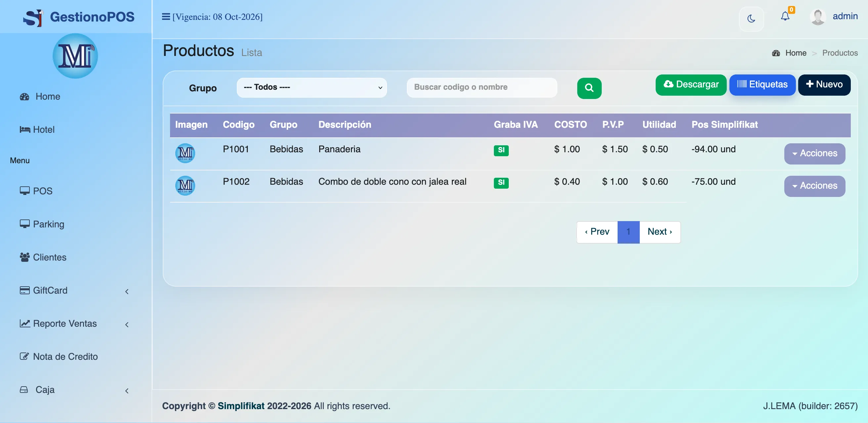Open POS in the sidebar menu
This screenshot has height=423, width=868.
[43, 191]
